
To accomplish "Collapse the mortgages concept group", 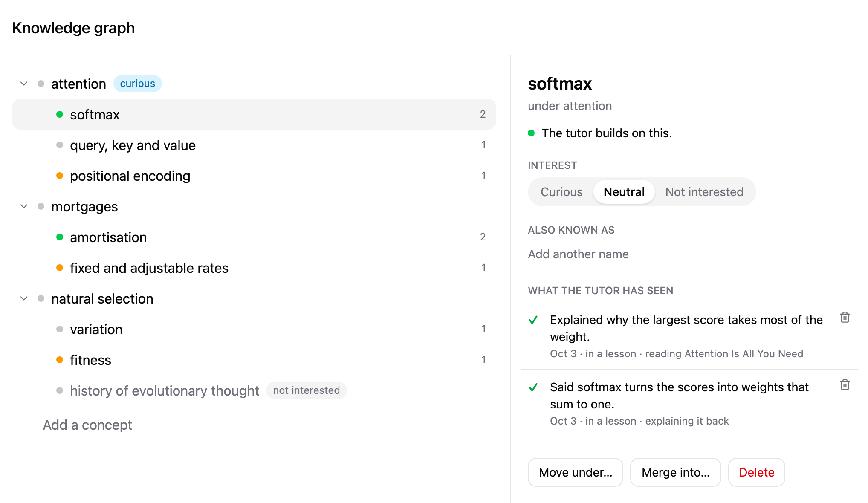I will click(24, 206).
